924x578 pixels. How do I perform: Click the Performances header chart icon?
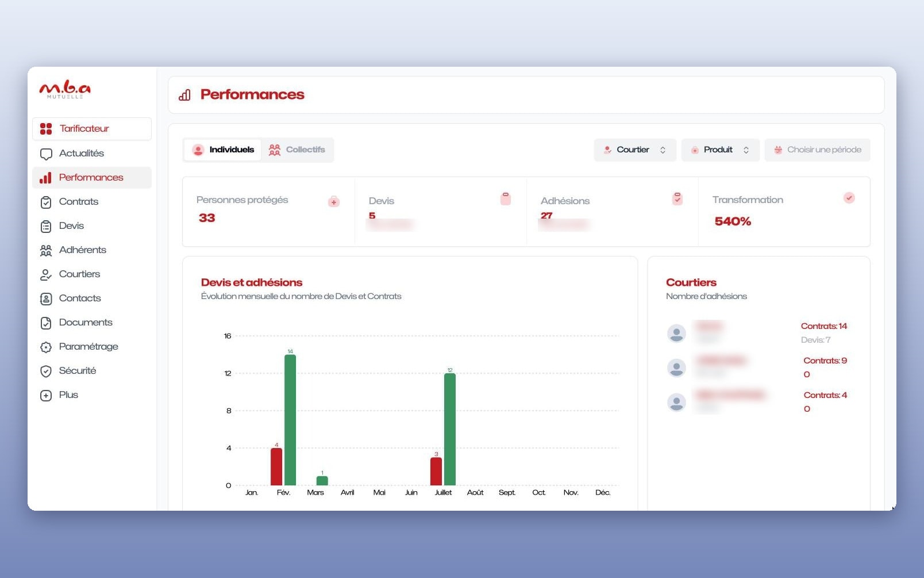tap(184, 95)
